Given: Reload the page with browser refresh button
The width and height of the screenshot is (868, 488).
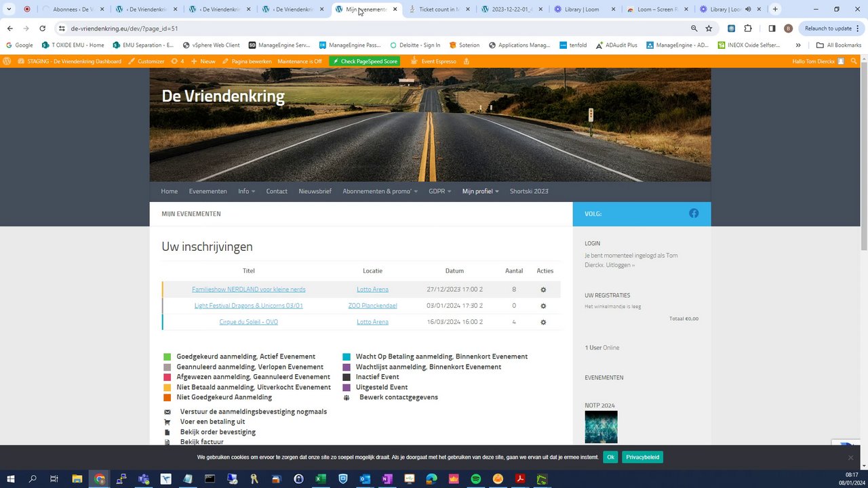Looking at the screenshot, I should (42, 28).
